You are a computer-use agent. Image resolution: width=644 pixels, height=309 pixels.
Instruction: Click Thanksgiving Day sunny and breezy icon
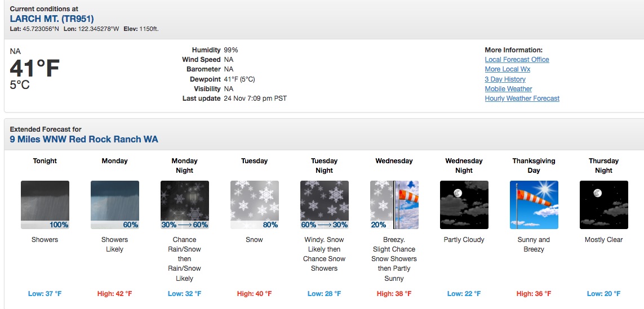pos(534,205)
